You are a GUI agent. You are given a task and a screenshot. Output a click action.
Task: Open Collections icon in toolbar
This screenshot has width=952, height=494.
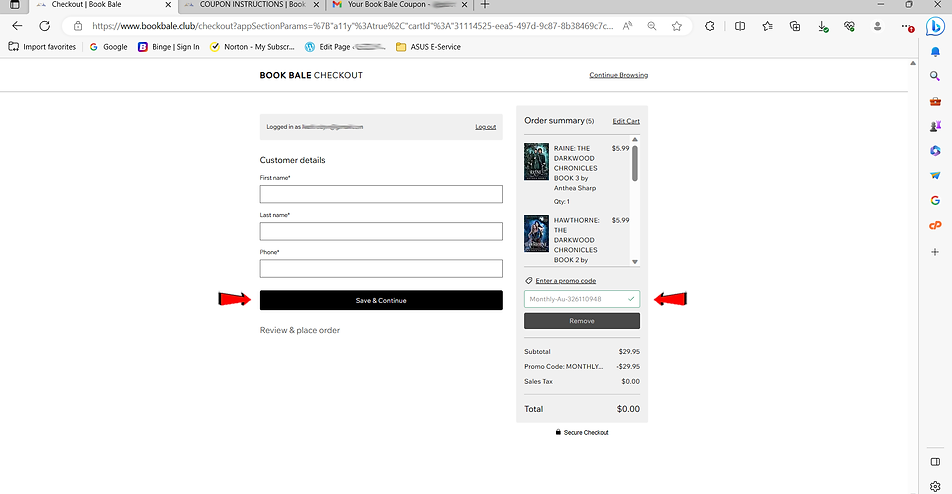pyautogui.click(x=795, y=26)
